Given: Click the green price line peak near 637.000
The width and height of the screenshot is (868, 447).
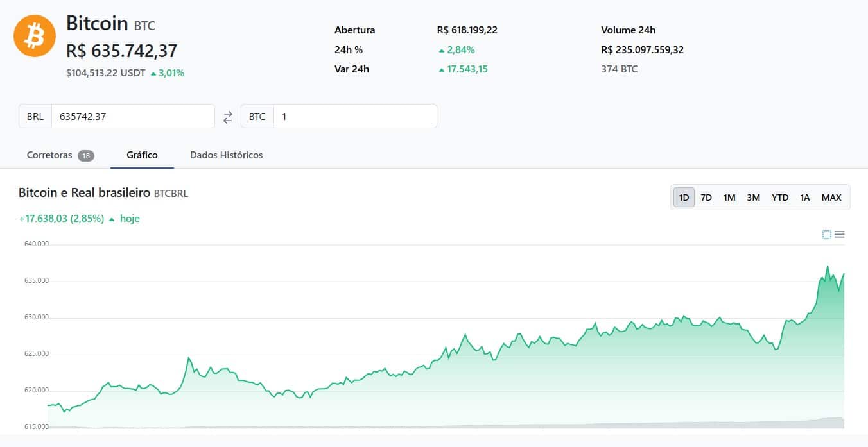Looking at the screenshot, I should (828, 267).
